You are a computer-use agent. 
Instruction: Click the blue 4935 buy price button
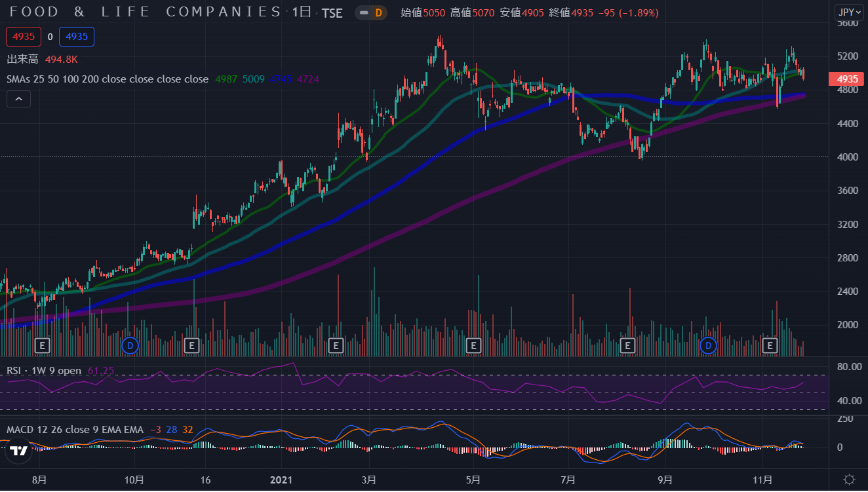(x=77, y=37)
